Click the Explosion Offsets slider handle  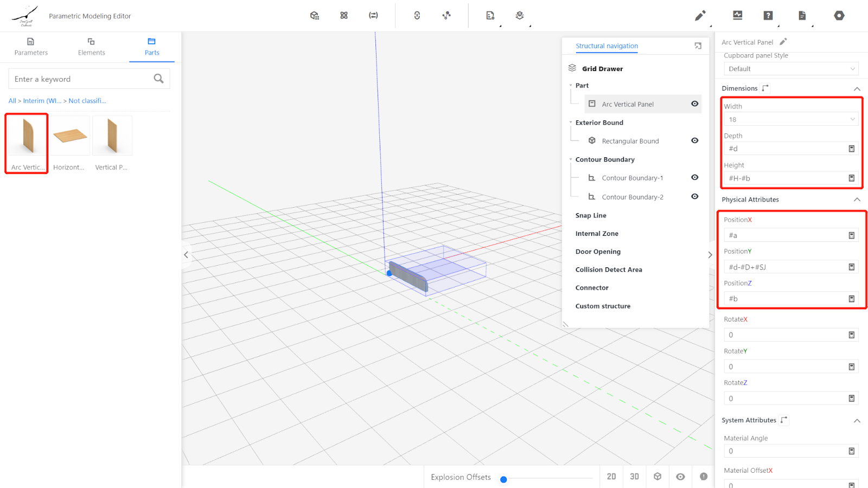(x=503, y=479)
